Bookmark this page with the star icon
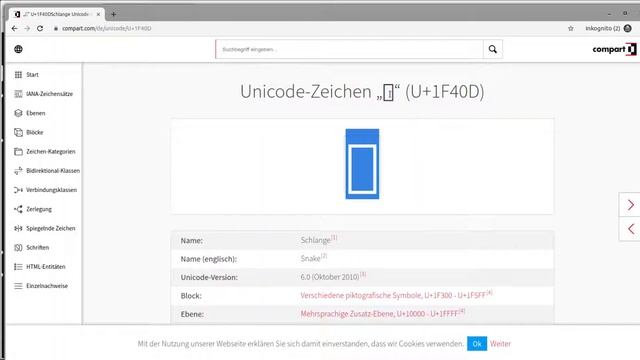Viewport: 640px width, 360px height. pos(571,29)
